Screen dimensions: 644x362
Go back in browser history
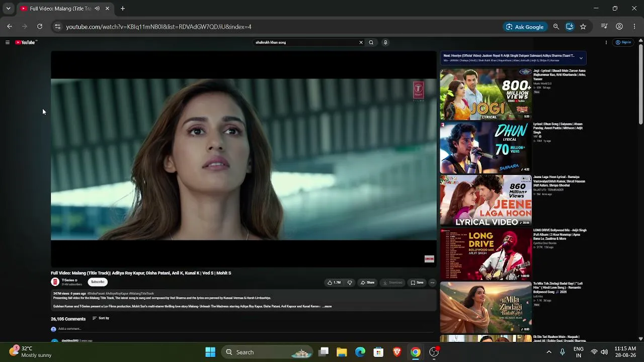tap(10, 27)
